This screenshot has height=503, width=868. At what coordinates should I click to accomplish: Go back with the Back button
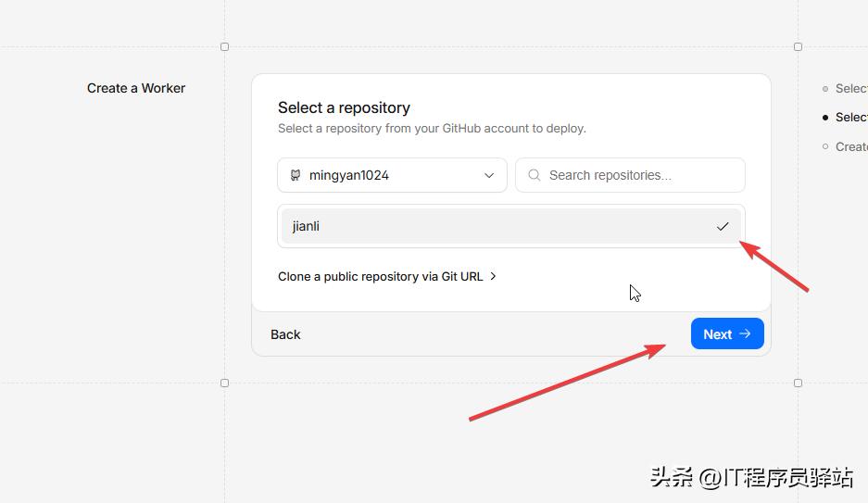pyautogui.click(x=285, y=334)
